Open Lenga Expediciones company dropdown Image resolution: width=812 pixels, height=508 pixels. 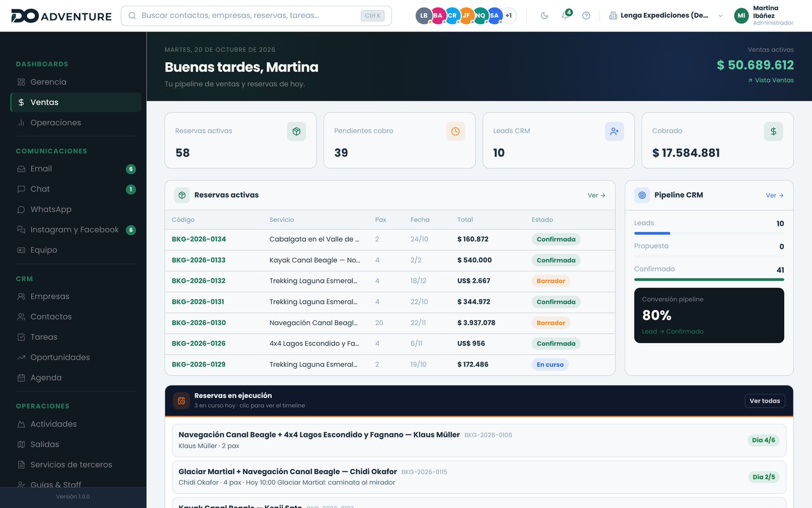tap(666, 16)
